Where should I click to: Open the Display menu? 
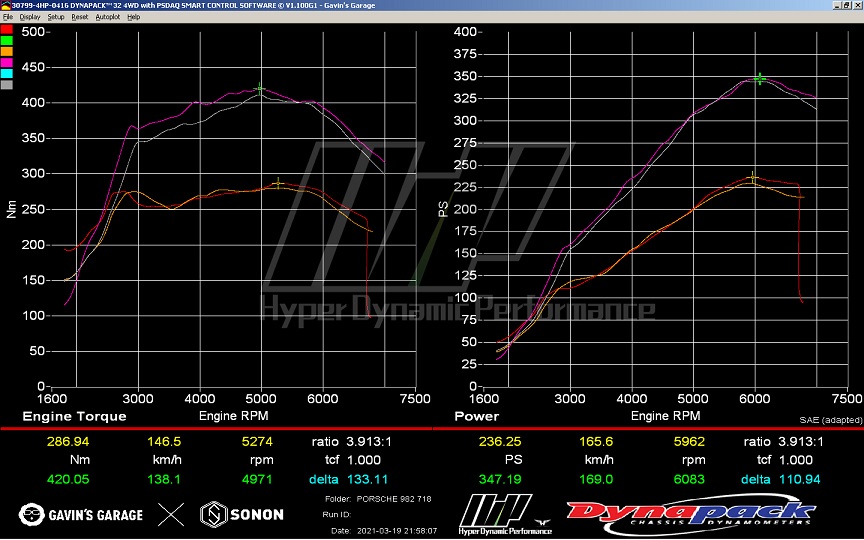click(30, 17)
